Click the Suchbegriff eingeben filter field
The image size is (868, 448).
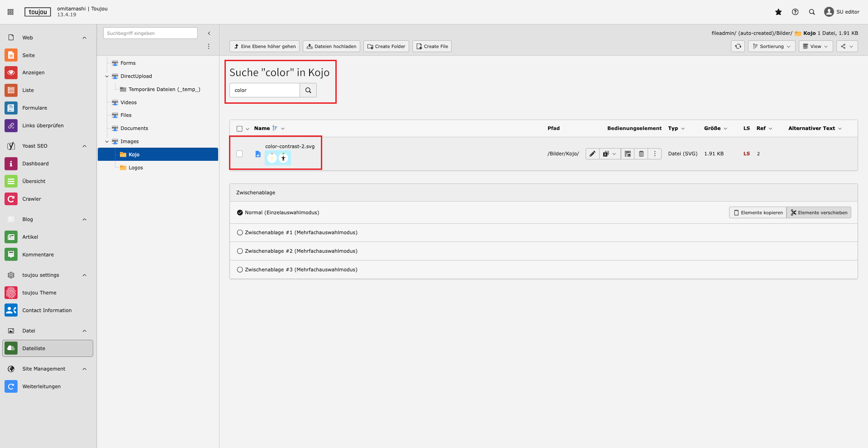pyautogui.click(x=150, y=33)
